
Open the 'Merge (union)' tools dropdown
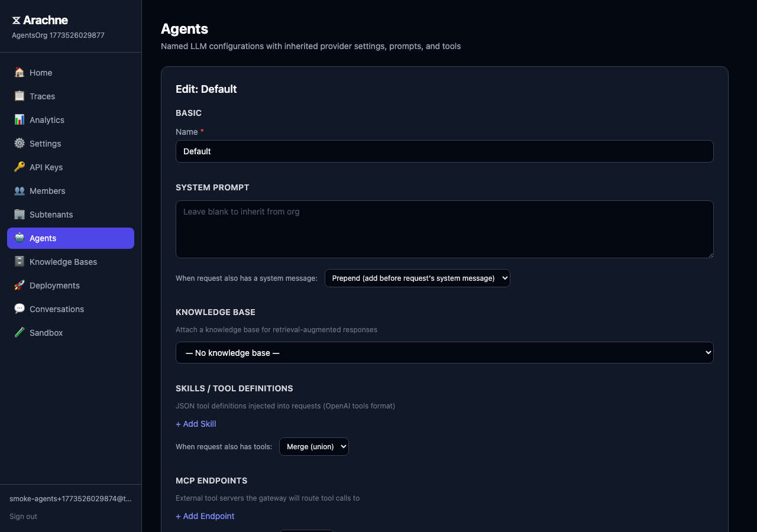(313, 446)
